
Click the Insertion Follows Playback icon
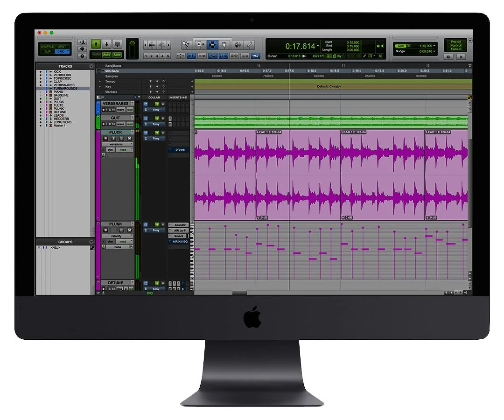[x=245, y=56]
